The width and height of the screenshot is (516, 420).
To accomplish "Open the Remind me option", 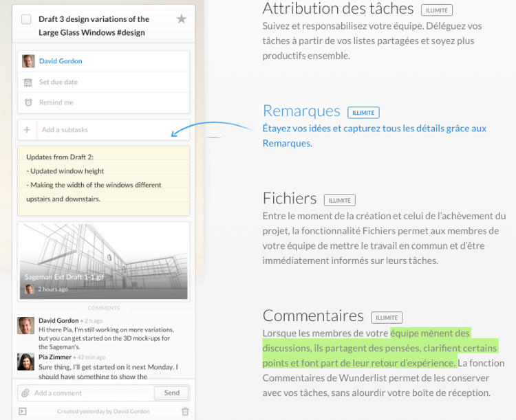I will pyautogui.click(x=56, y=103).
